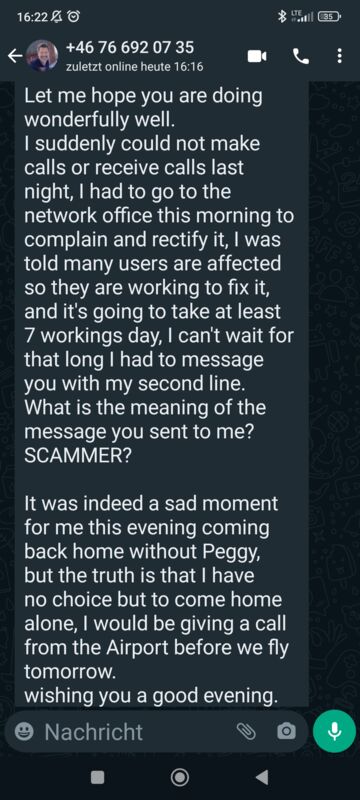The width and height of the screenshot is (360, 800).
Task: Record a voice message with microphone button
Action: (334, 732)
